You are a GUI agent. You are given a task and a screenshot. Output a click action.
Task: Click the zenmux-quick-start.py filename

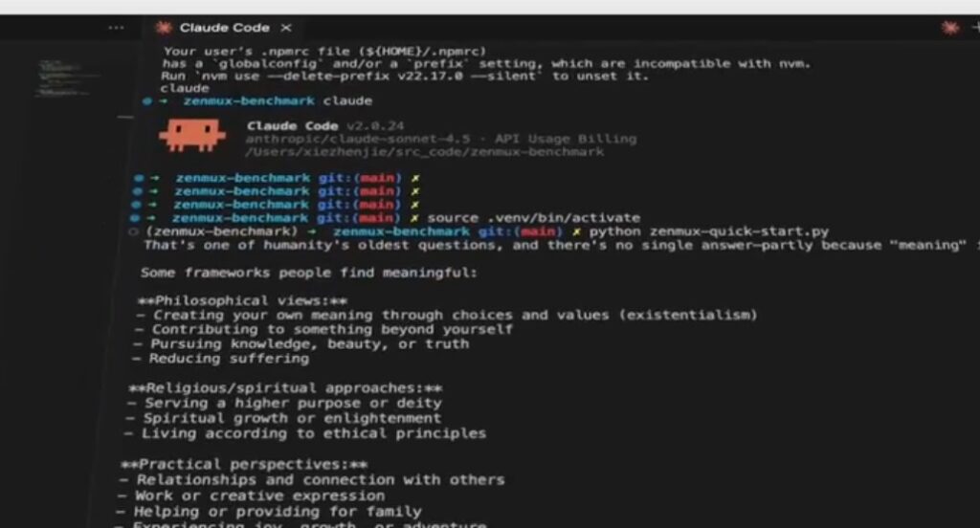click(739, 231)
